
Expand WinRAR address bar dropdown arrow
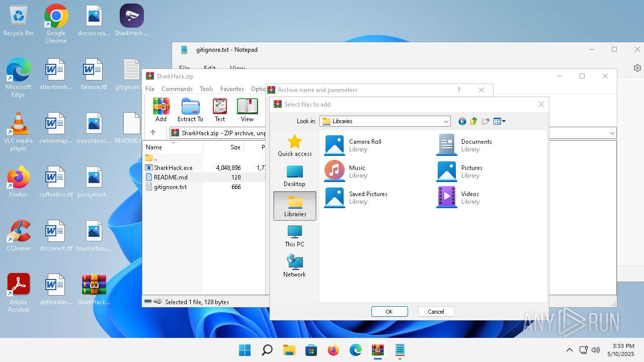click(x=612, y=133)
